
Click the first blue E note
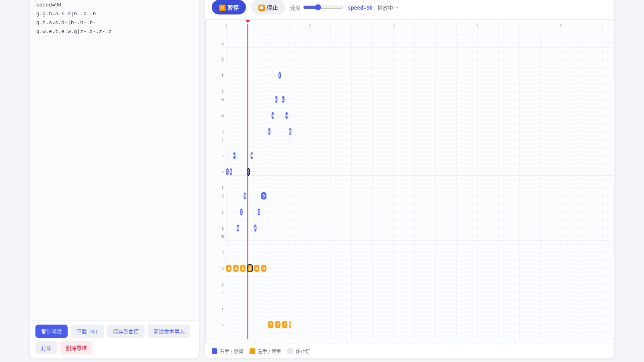pos(276,99)
